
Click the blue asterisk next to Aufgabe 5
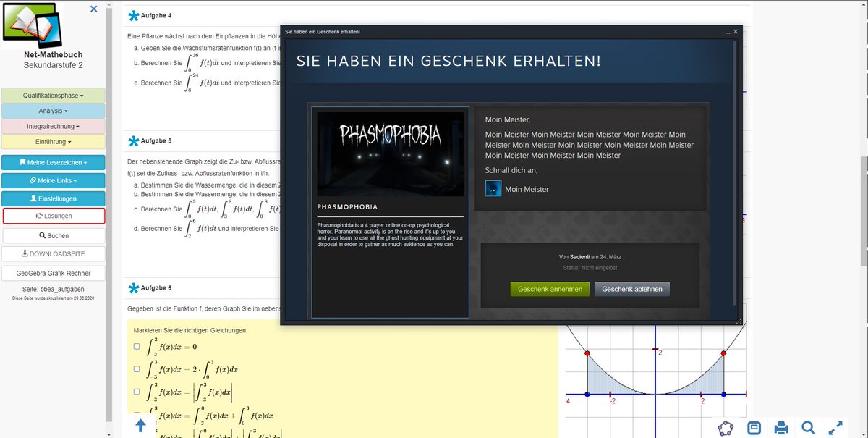point(133,140)
